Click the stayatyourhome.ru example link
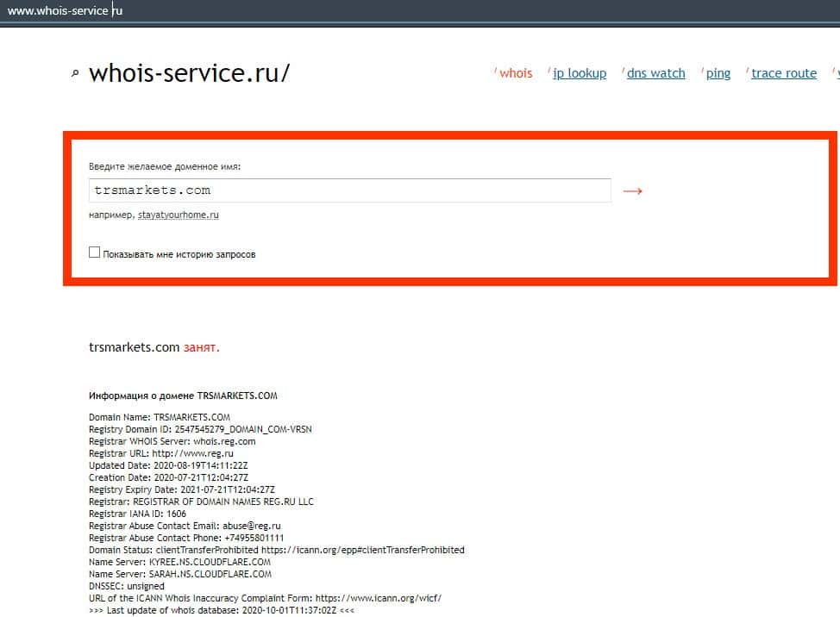Screen dimensions: 840x617 pyautogui.click(x=179, y=215)
